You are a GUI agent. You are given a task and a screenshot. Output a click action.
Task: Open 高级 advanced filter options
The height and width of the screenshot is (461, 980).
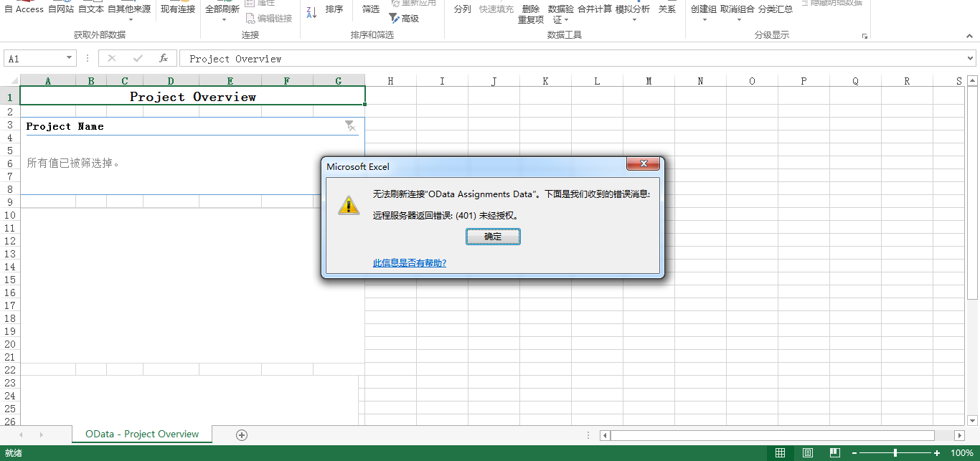point(404,18)
